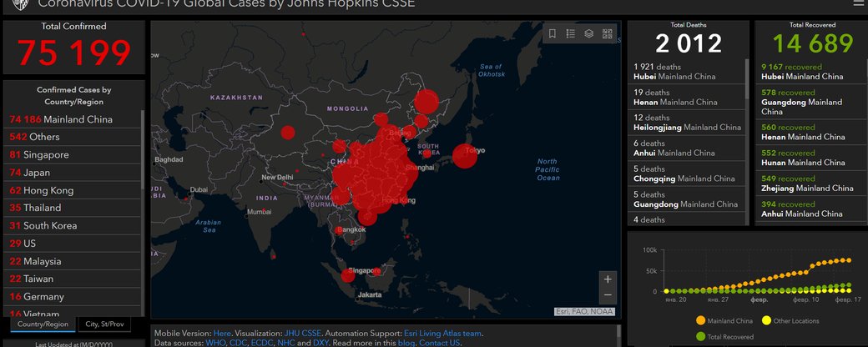Click the Total Confirmed 75 199 figure
This screenshot has width=868, height=347.
[74, 53]
